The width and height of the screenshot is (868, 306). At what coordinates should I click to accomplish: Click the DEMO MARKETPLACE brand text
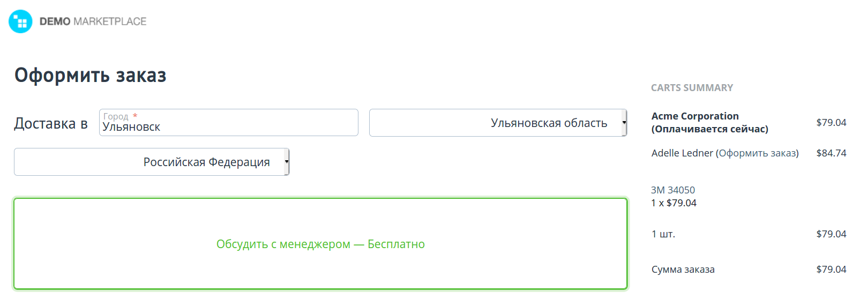coord(93,21)
